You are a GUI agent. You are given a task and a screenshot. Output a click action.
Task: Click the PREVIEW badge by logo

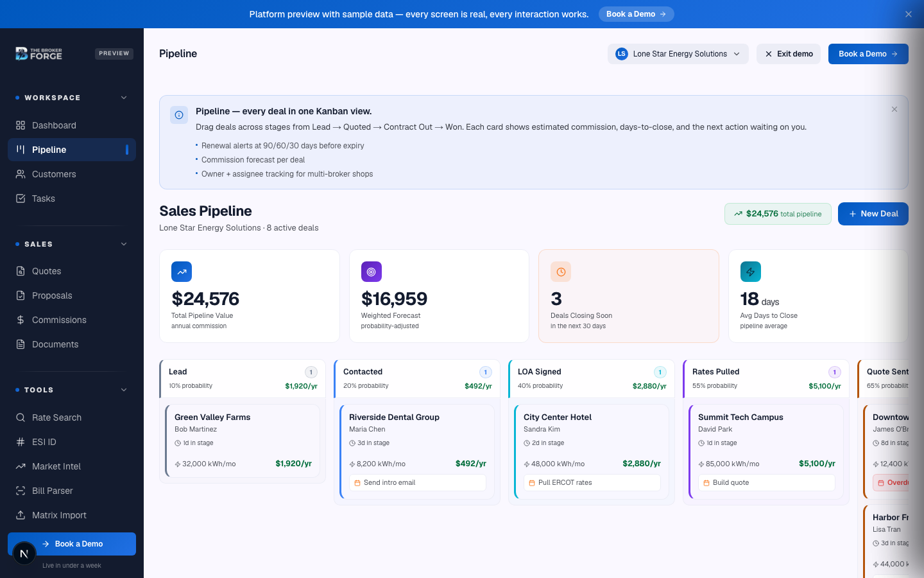(114, 53)
